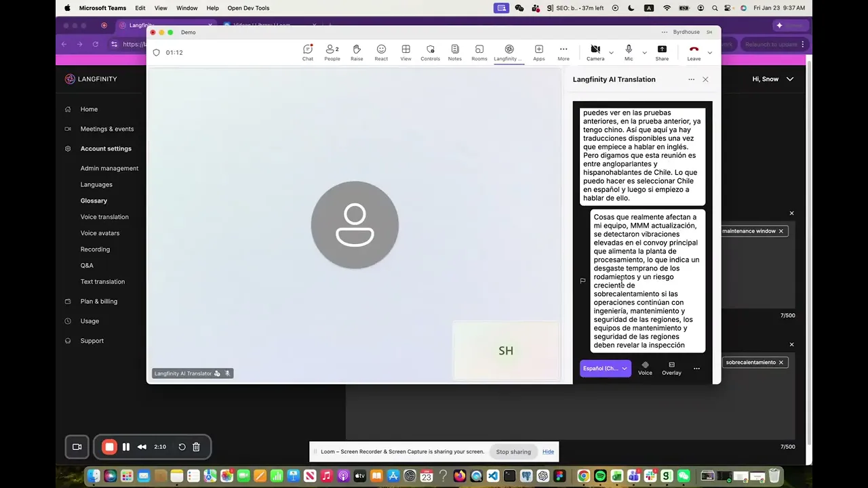Open meeting Notes

click(x=455, y=53)
